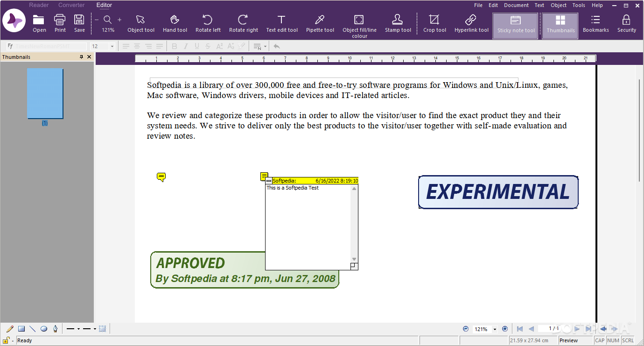Click the round zoom-out minus button at bottom

pyautogui.click(x=466, y=329)
